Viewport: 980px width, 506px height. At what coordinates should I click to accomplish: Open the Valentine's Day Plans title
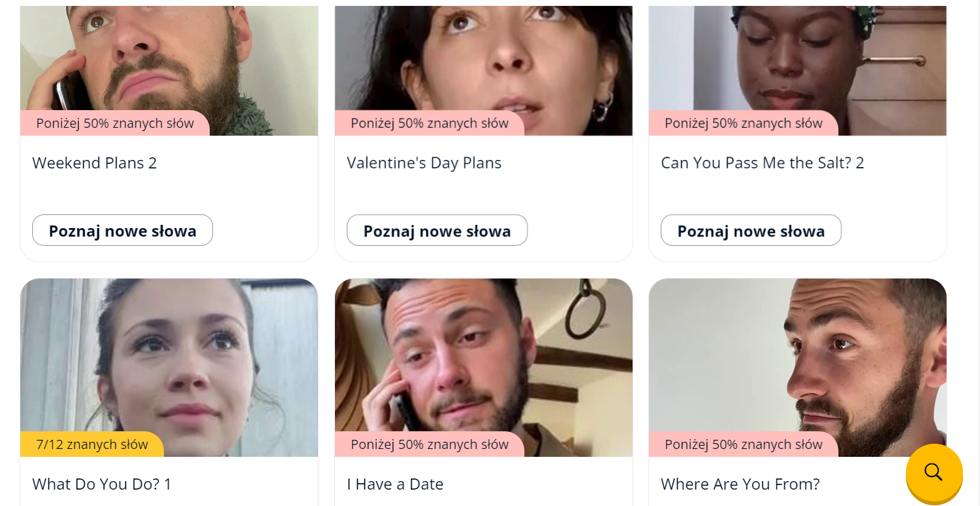pyautogui.click(x=423, y=163)
